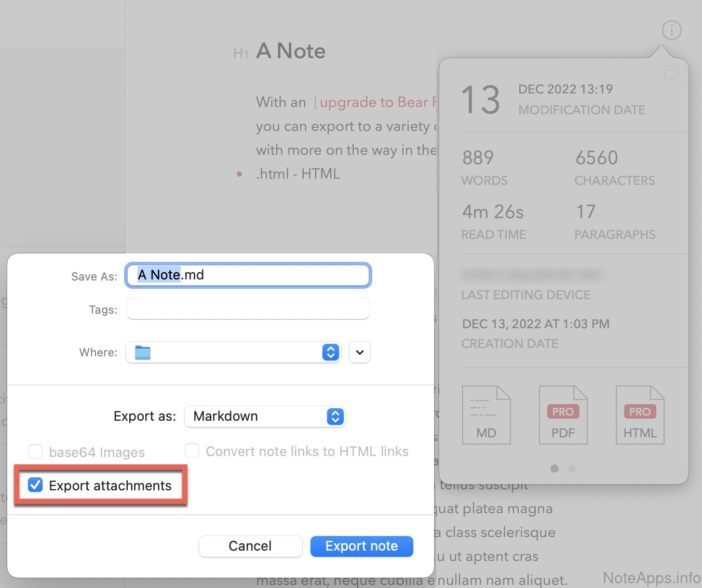Open the Where location popup menu
Screen dimensions: 702x588
pos(233,353)
